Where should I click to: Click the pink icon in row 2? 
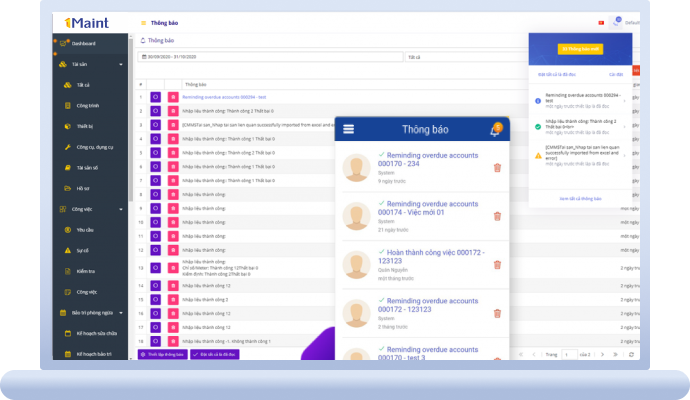pos(172,111)
